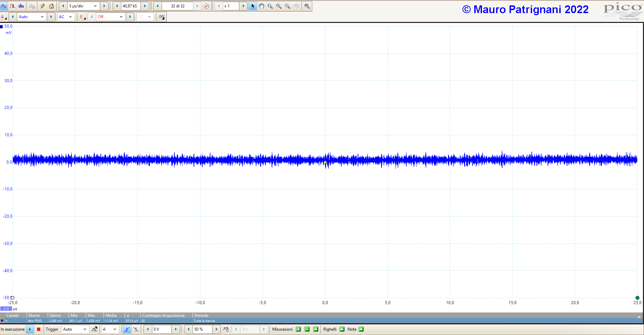Edit measurement icon next to Misurazioni

pos(316,329)
